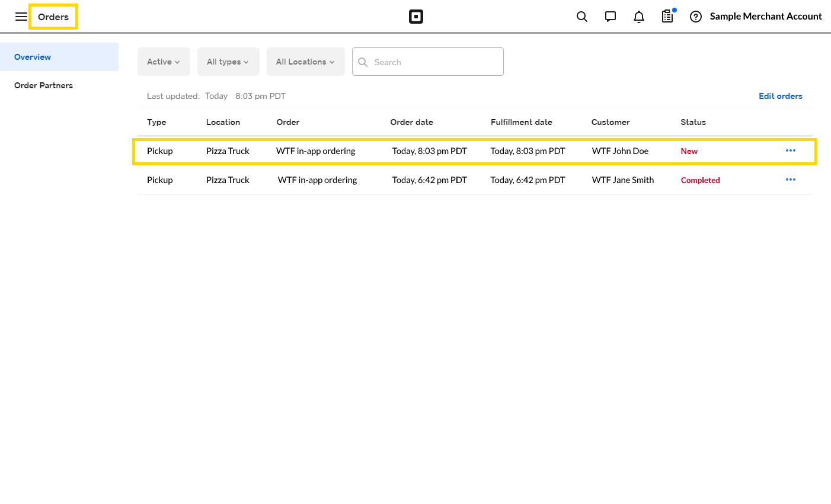This screenshot has height=504, width=831.
Task: Click the Order date column header
Action: [x=411, y=122]
